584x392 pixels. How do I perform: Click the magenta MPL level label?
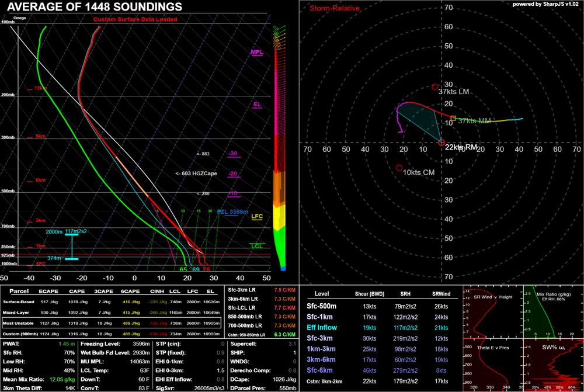point(257,52)
